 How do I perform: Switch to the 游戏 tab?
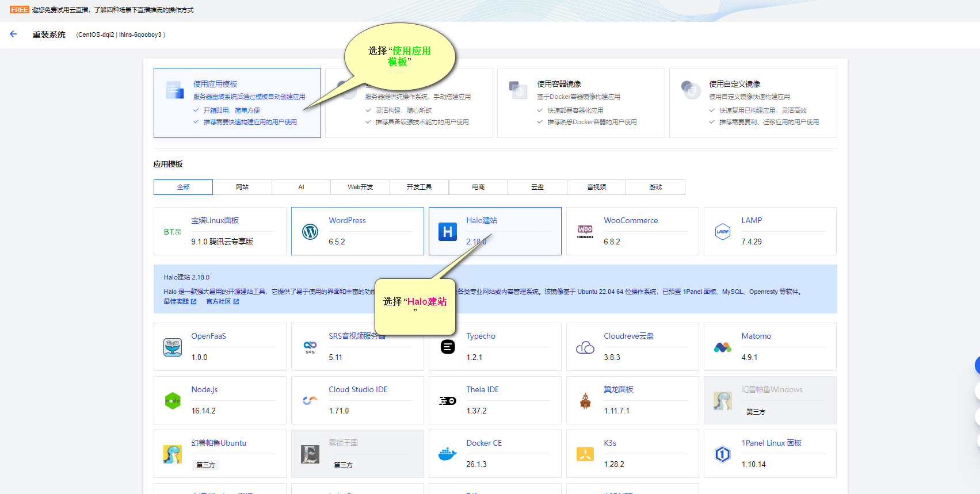click(x=655, y=187)
